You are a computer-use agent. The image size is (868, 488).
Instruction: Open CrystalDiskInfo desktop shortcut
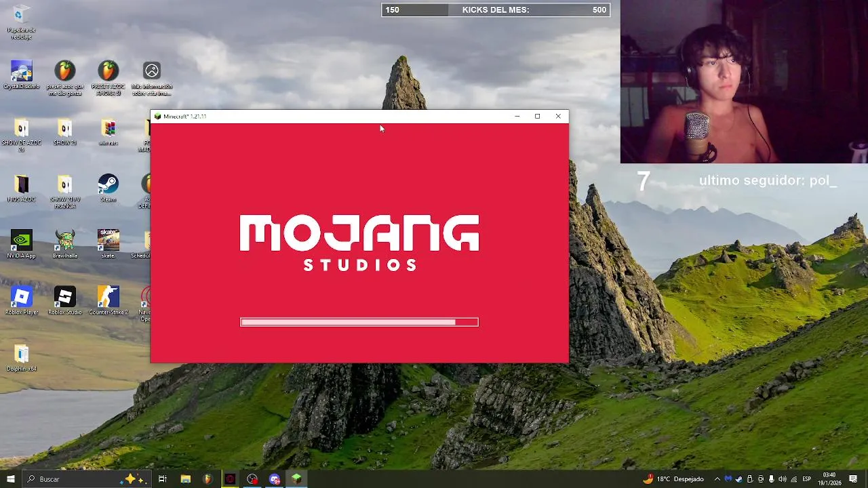21,76
